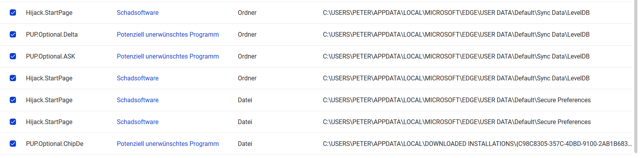Follow the PUP.Optional.ChipDe 'Potenziell unerwünschtes Programm' link
This screenshot has height=158, width=644.
coord(168,144)
